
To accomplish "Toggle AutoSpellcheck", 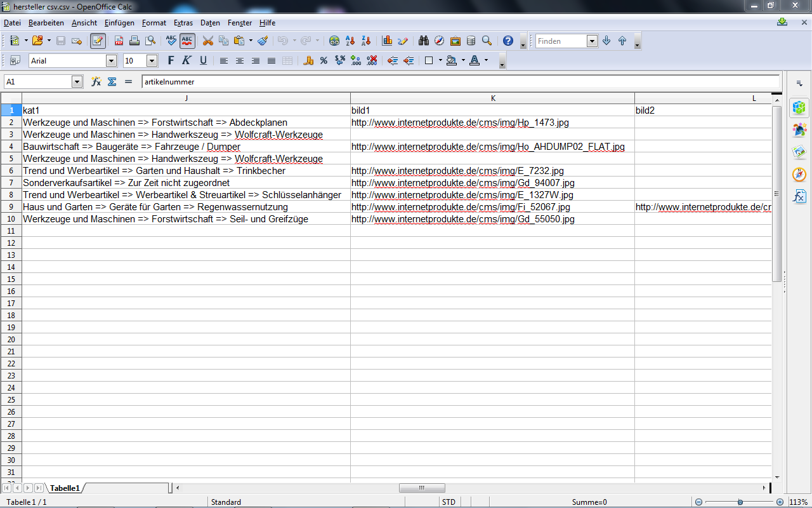I will click(x=187, y=41).
